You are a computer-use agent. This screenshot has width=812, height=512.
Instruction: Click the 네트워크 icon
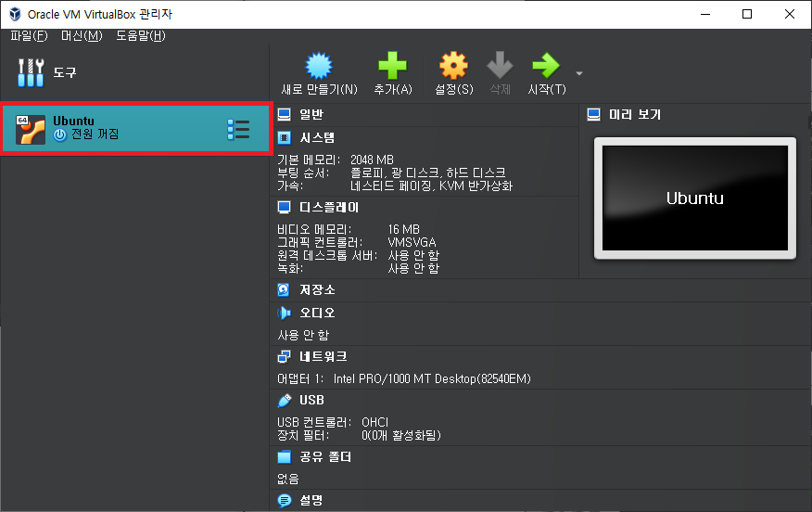(x=284, y=356)
